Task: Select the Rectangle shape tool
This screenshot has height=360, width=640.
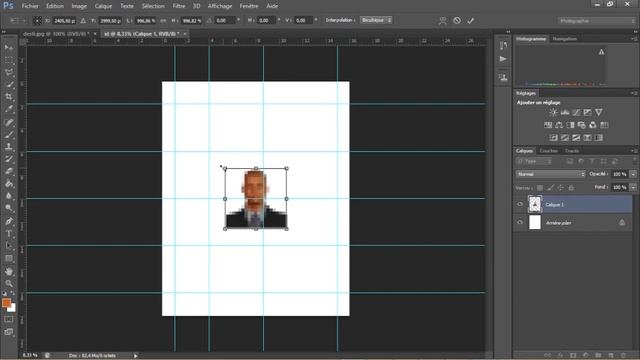Action: (x=9, y=258)
